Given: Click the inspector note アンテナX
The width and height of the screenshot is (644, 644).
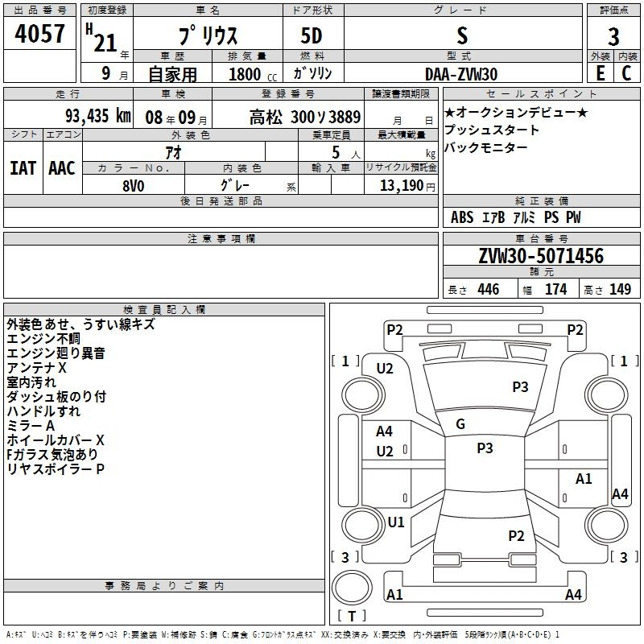Looking at the screenshot, I should 36,368.
